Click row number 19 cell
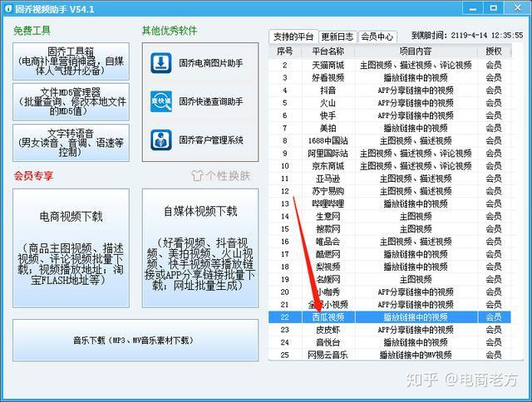The width and height of the screenshot is (532, 402). point(285,279)
